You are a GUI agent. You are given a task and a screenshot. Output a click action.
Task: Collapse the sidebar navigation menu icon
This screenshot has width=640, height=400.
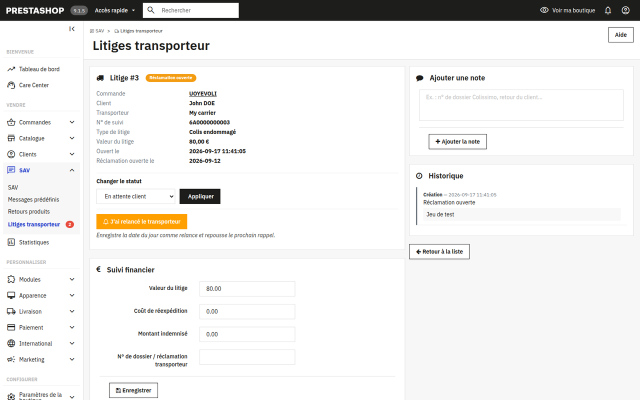click(72, 29)
